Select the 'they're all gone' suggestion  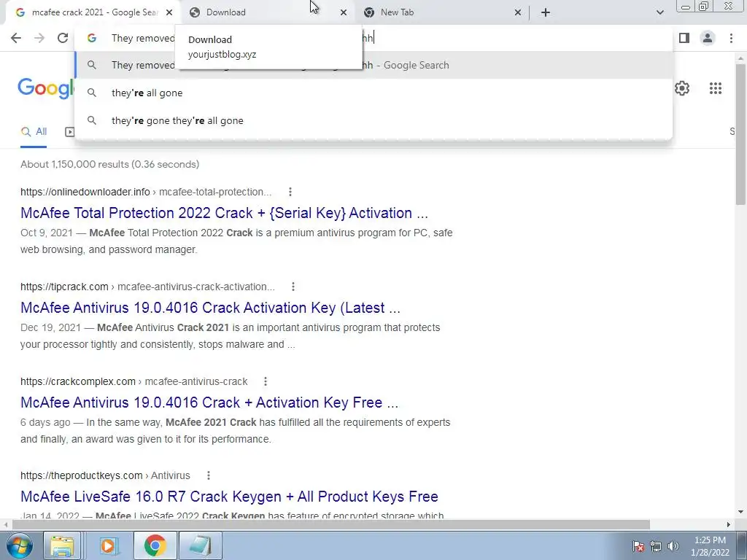tap(373, 93)
